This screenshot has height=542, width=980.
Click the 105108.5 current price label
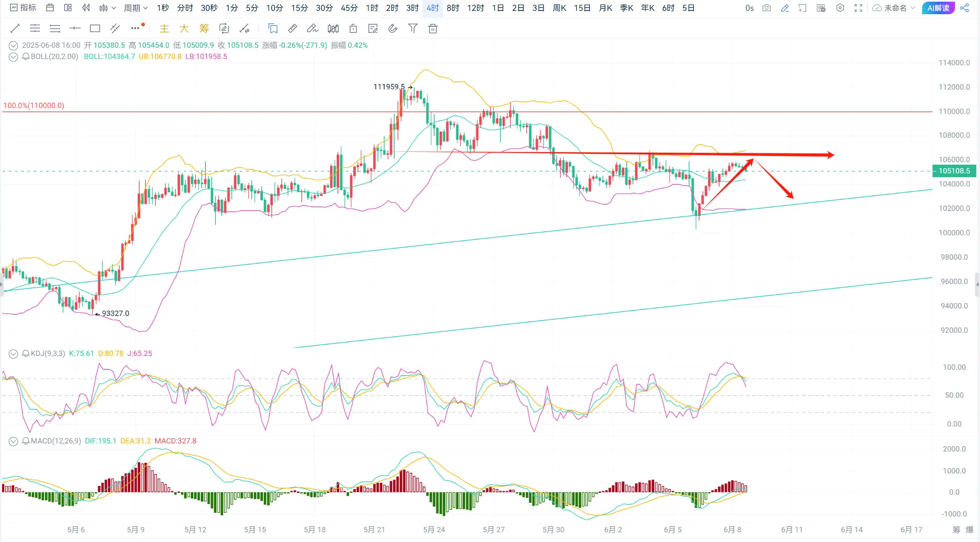point(954,171)
